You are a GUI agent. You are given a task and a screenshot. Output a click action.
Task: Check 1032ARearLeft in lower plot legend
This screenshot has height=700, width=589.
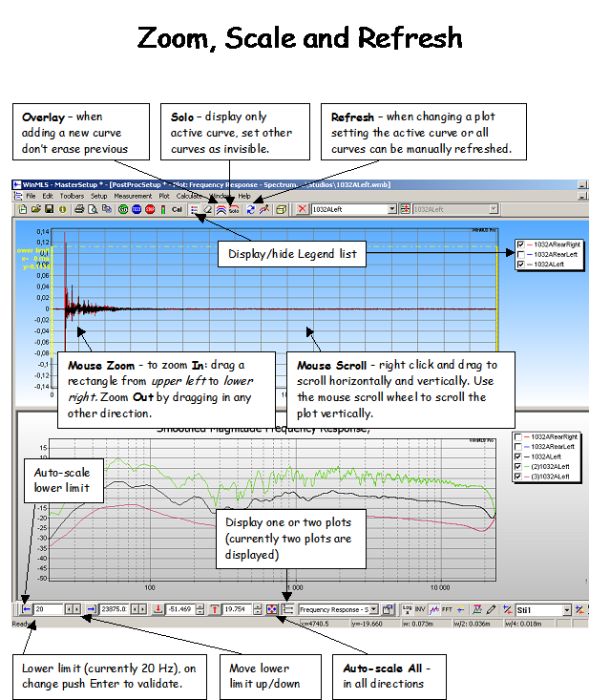[518, 446]
